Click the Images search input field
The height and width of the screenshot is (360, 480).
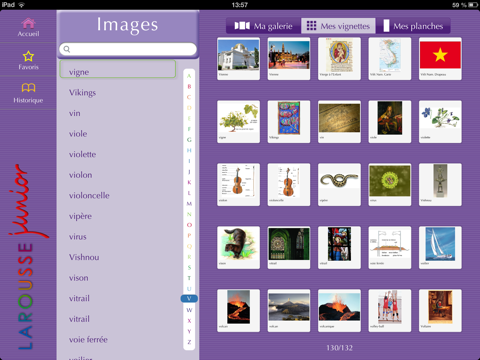coord(128,49)
